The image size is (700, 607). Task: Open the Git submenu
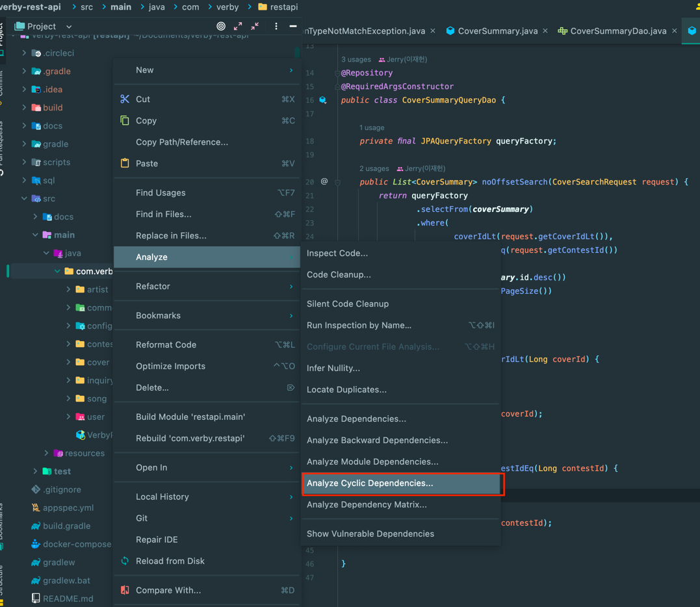(207, 518)
